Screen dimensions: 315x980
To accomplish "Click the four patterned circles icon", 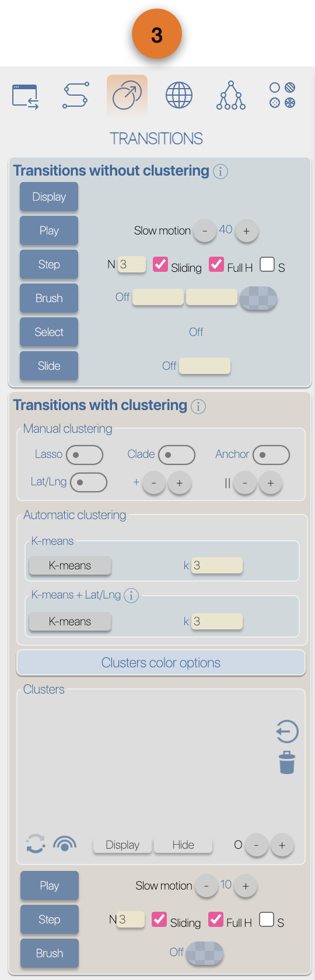I will tap(282, 95).
